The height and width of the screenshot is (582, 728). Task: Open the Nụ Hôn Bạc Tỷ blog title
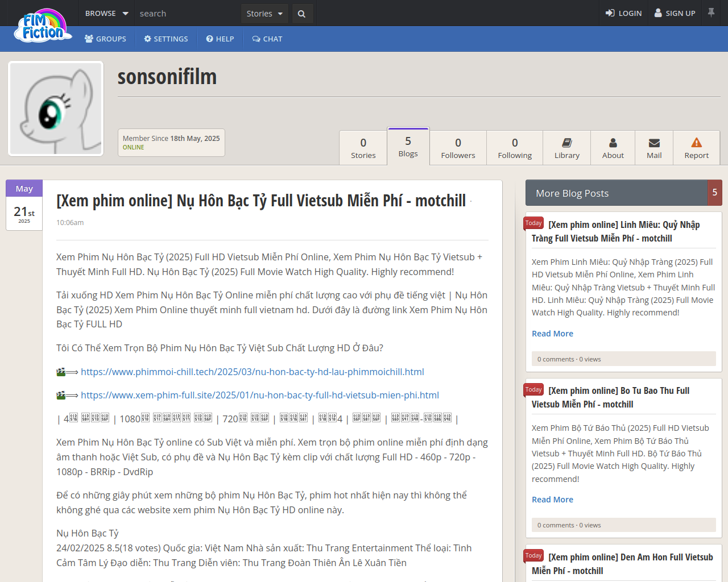click(x=261, y=201)
